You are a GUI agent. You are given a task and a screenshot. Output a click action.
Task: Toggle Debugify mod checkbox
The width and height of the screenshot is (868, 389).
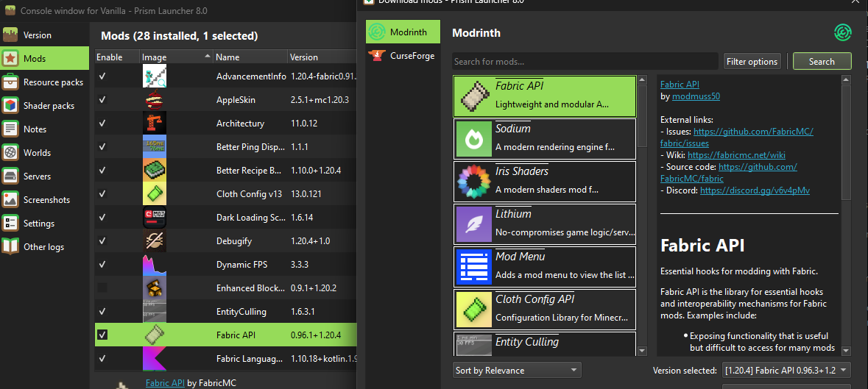102,241
